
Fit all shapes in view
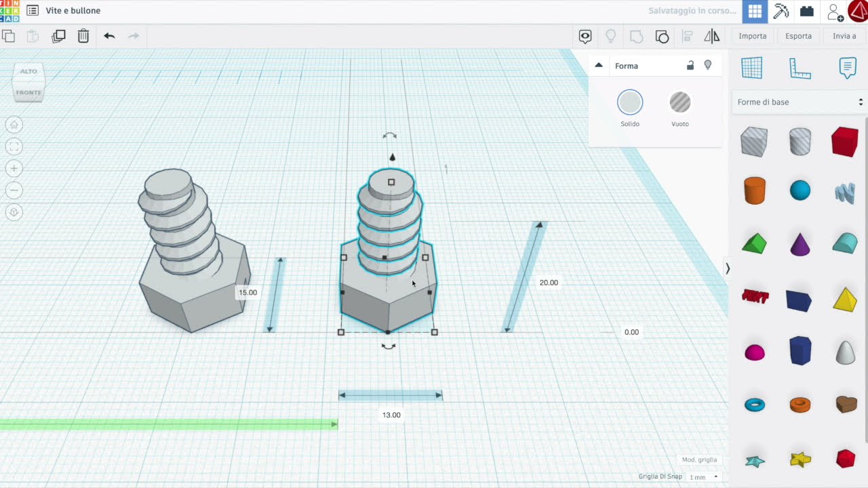[x=14, y=146]
